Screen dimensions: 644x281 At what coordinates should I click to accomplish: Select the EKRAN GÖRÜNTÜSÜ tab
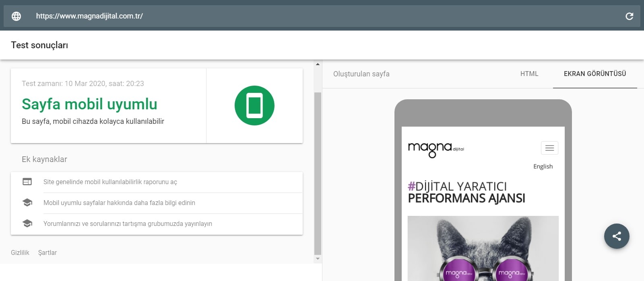click(x=595, y=74)
